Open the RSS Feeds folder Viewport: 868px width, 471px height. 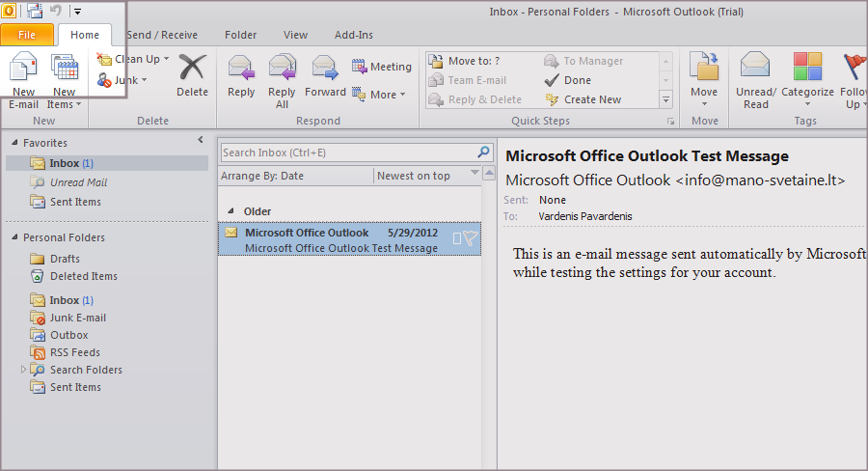coord(75,352)
